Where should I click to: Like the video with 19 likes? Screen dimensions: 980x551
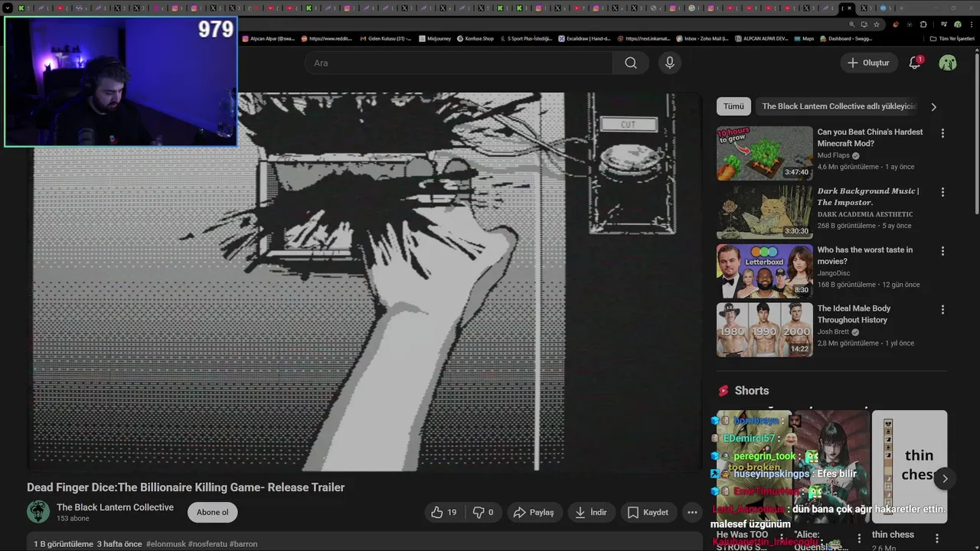444,513
